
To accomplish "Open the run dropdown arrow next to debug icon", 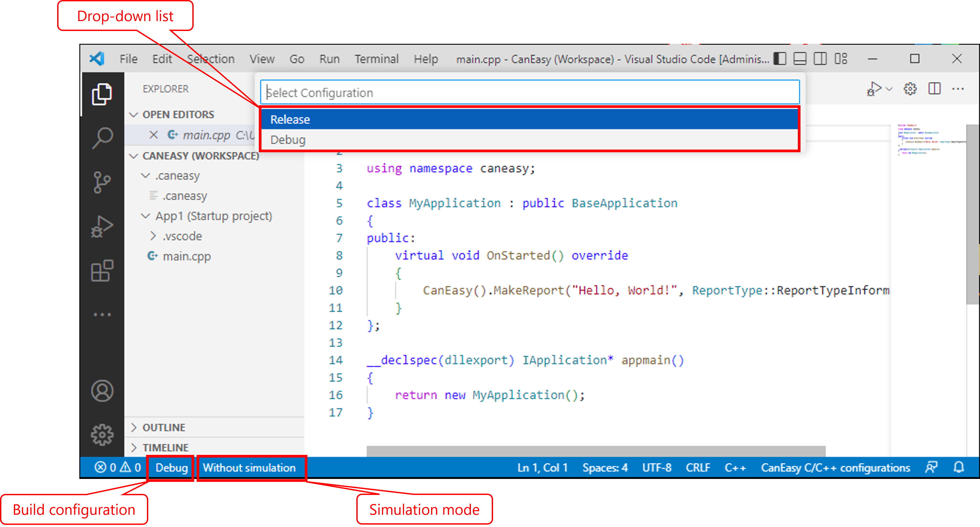I will (889, 89).
